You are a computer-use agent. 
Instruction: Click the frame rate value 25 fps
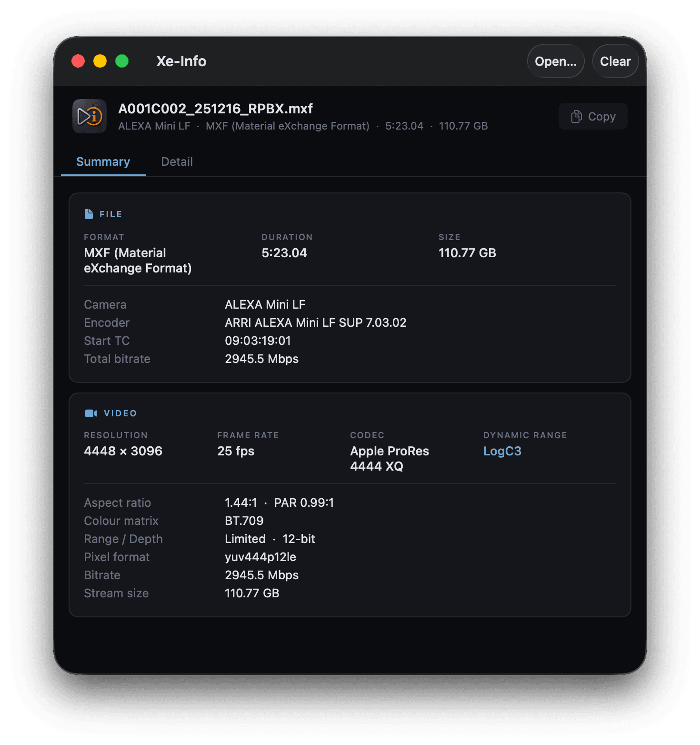pos(236,451)
